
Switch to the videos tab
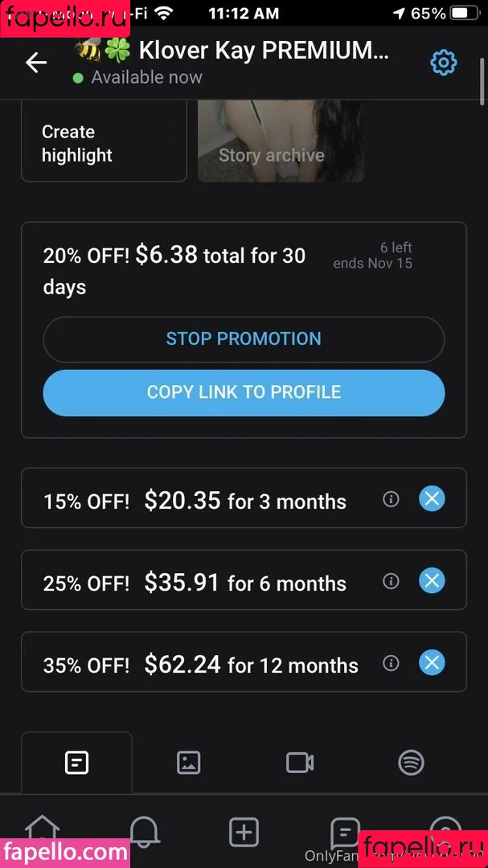300,763
